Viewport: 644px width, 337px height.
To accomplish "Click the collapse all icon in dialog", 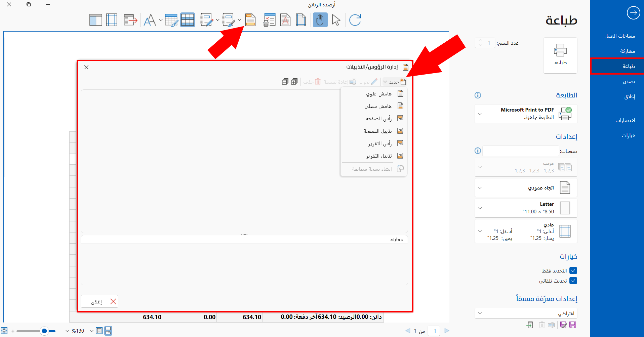I will click(x=285, y=82).
